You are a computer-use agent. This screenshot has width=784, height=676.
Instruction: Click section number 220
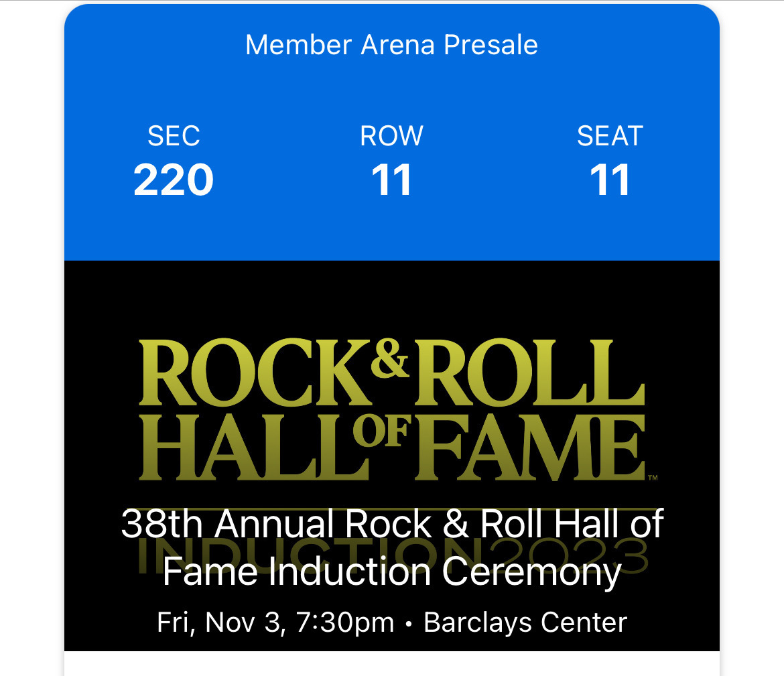point(174,180)
